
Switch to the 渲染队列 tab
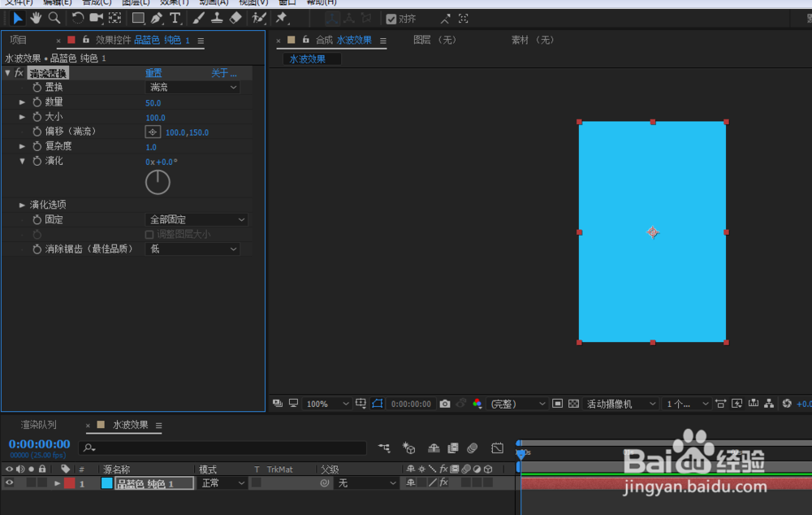(x=39, y=425)
